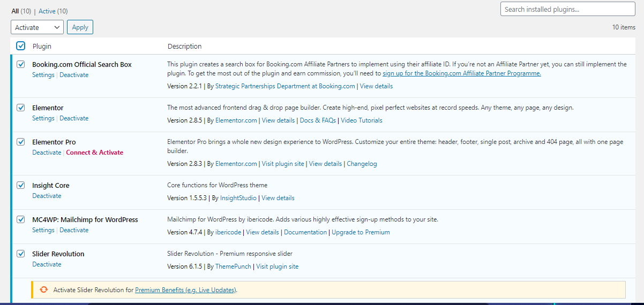Visit plugin site for Elementor Pro
644x305 pixels.
click(x=283, y=164)
